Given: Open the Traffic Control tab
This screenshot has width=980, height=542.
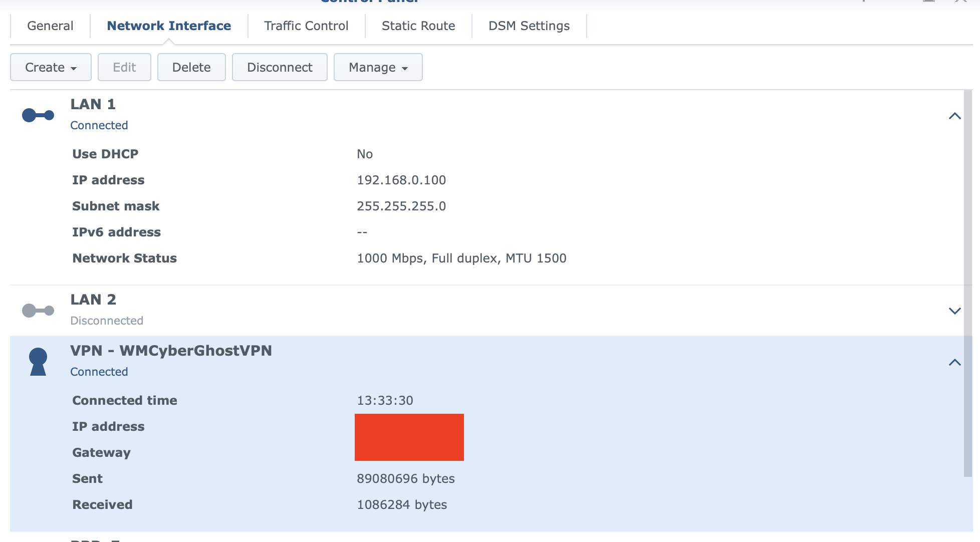Looking at the screenshot, I should coord(306,26).
